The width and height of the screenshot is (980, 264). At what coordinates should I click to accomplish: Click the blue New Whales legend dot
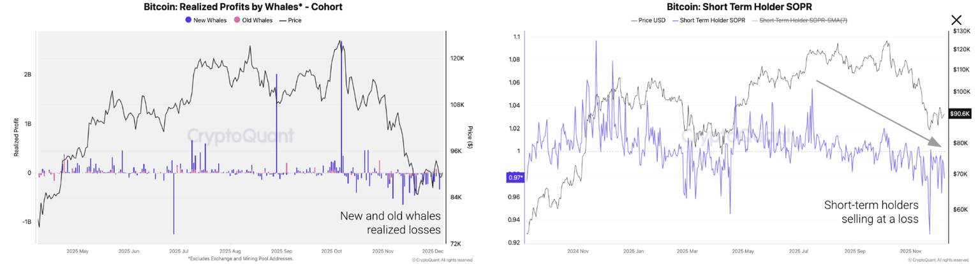[188, 20]
